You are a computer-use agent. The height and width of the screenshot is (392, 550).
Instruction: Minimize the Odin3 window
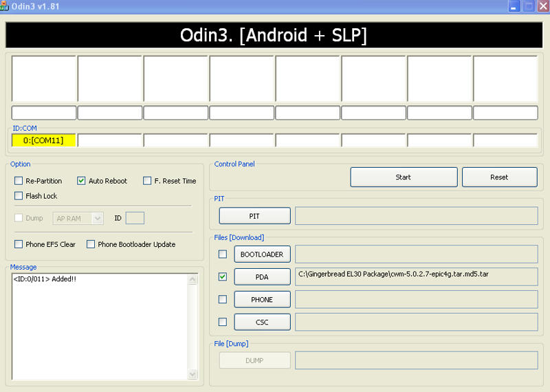[514, 6]
